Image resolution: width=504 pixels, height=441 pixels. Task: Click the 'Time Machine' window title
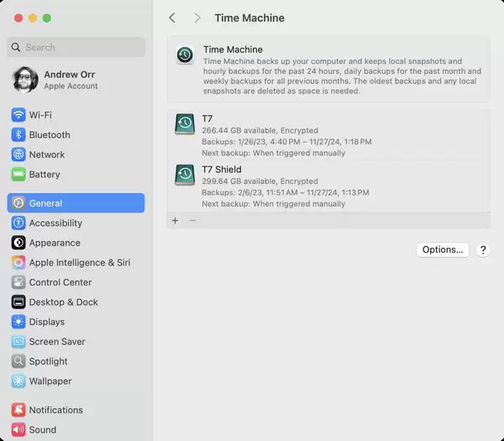tap(249, 18)
